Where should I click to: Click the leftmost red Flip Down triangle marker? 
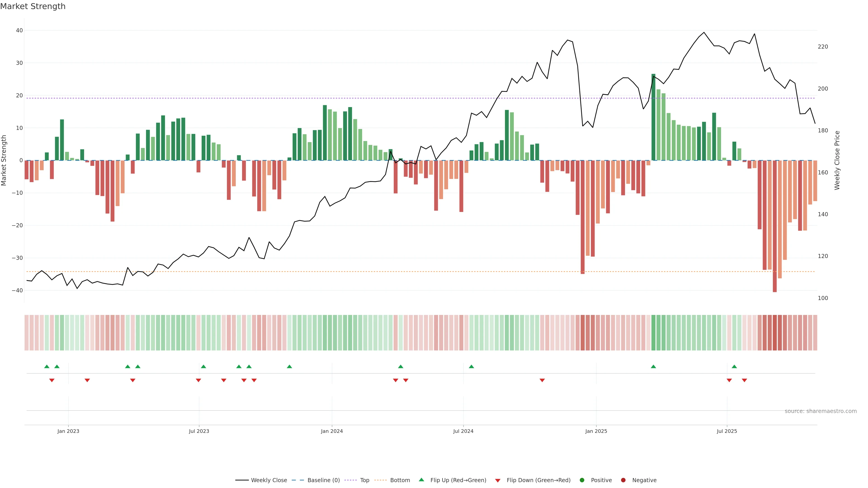[52, 380]
